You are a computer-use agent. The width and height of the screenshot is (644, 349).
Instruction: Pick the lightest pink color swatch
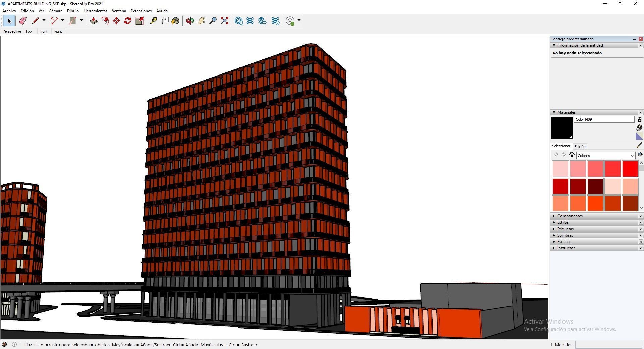560,169
